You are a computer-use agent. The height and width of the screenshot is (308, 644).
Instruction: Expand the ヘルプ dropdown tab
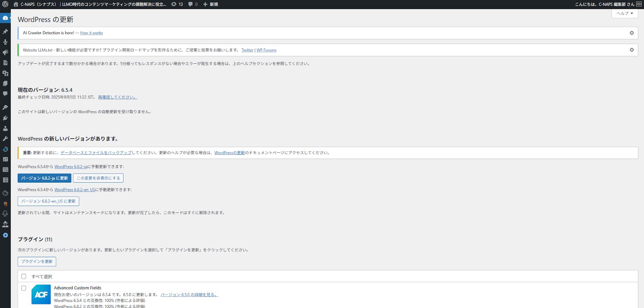(x=625, y=13)
